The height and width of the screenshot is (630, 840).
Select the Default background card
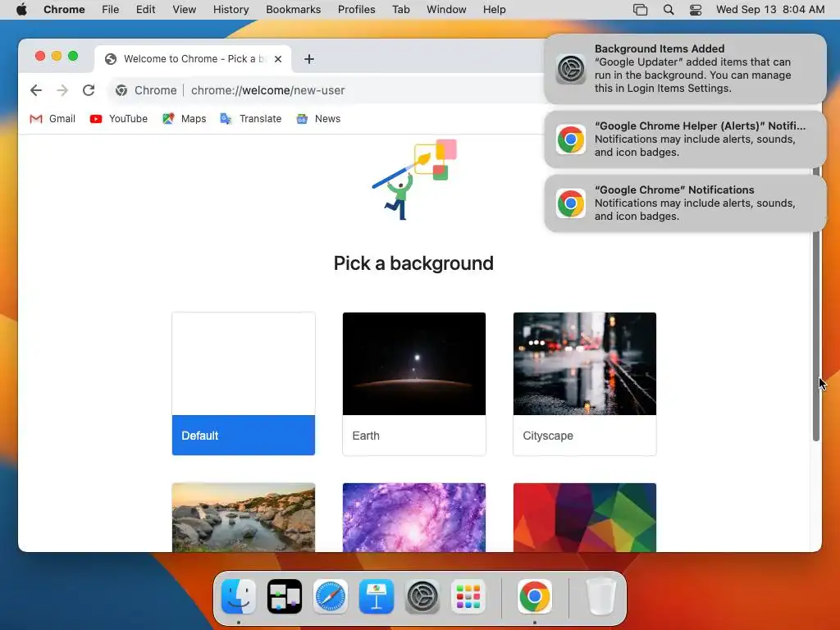click(243, 384)
